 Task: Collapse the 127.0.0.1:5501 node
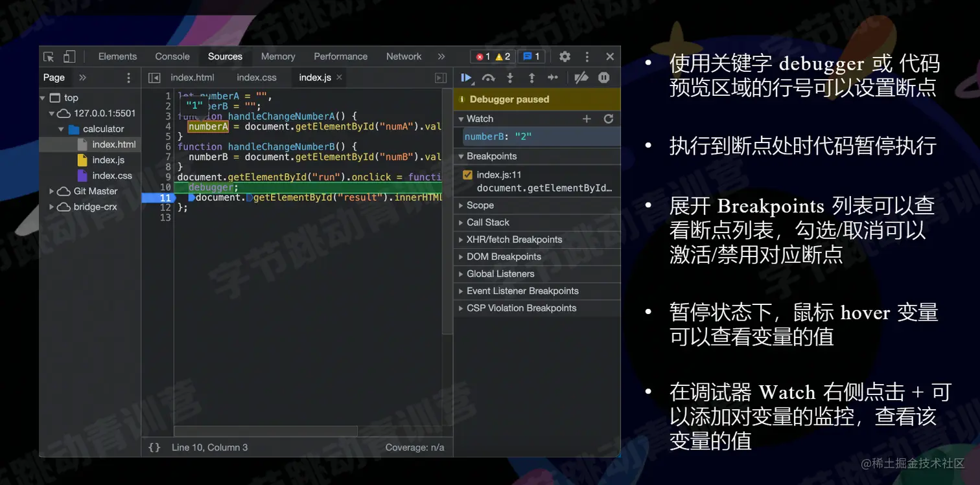point(52,113)
